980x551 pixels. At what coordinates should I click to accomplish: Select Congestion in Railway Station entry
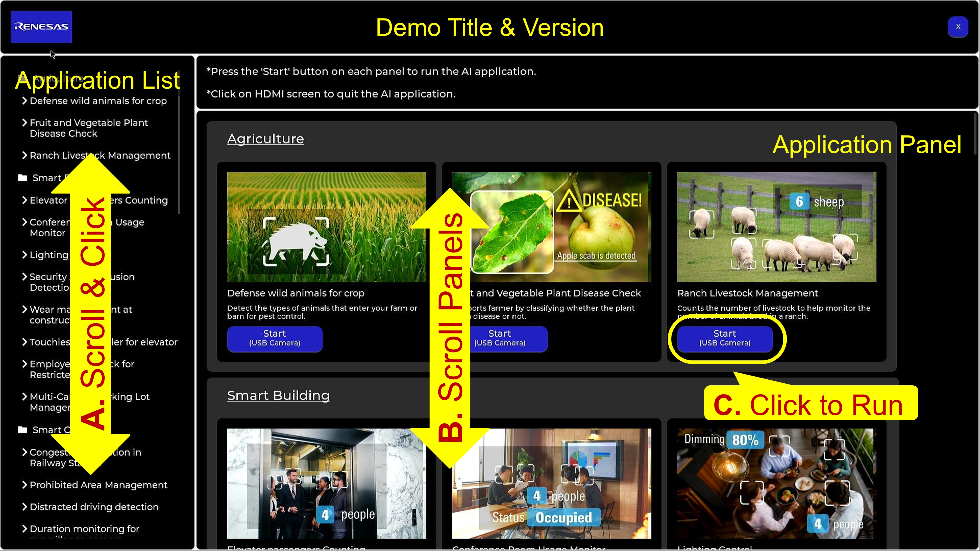[85, 457]
